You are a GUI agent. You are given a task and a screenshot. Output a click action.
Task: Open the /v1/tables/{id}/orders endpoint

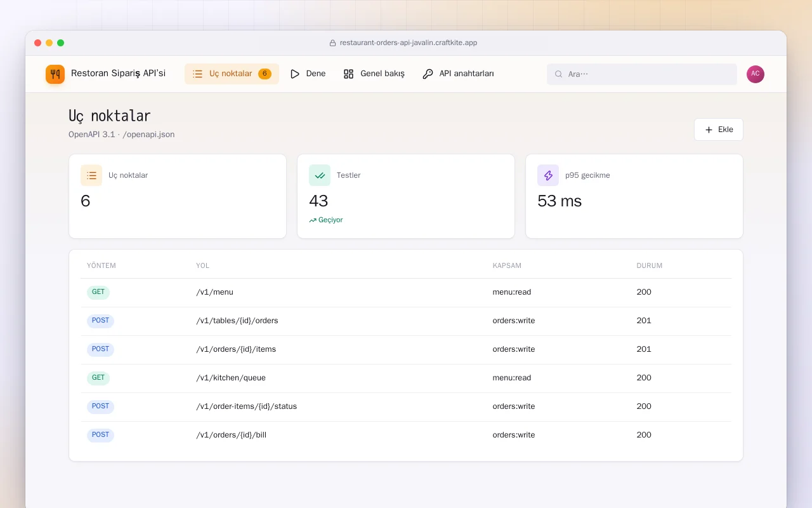coord(406,321)
